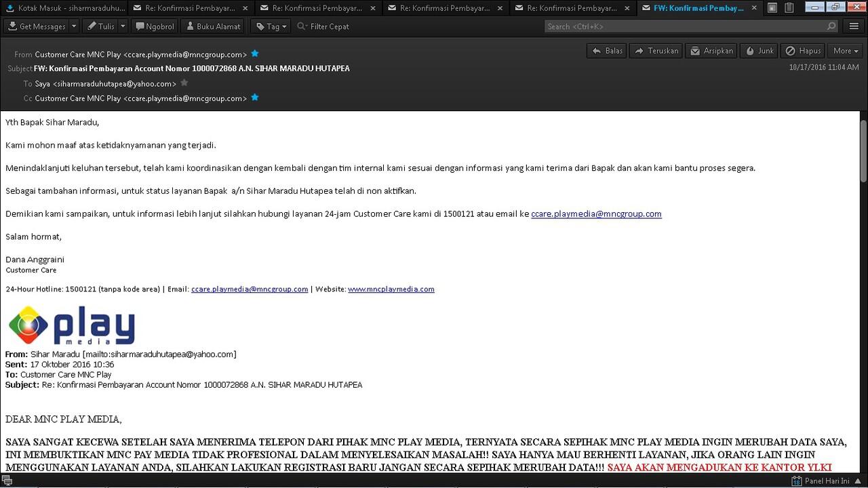Image resolution: width=868 pixels, height=488 pixels.
Task: Click the Salam hormat closing text
Action: (33, 237)
